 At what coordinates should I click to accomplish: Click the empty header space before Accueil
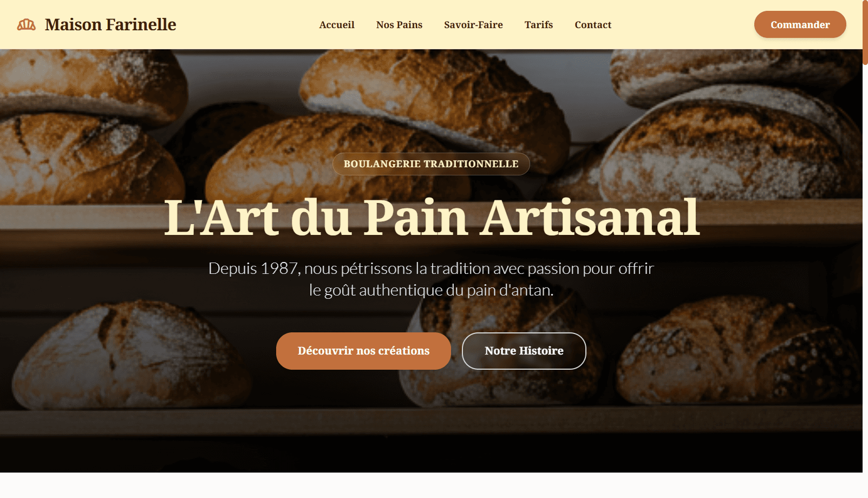[x=247, y=24]
